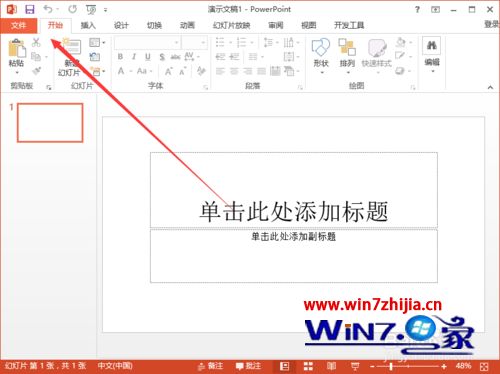Click the Editing (编辑) binoculars icon
This screenshot has width=500, height=374.
click(432, 45)
